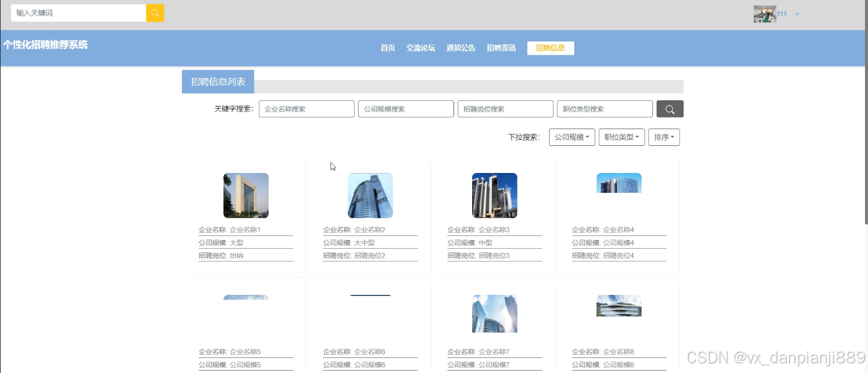The height and width of the screenshot is (373, 868).
Task: Open 企业名称2 building thumbnail
Action: 370,195
